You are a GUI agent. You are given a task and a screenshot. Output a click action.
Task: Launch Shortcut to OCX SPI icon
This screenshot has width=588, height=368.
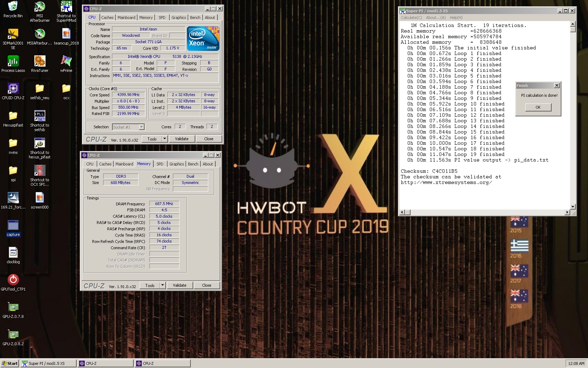pyautogui.click(x=40, y=176)
